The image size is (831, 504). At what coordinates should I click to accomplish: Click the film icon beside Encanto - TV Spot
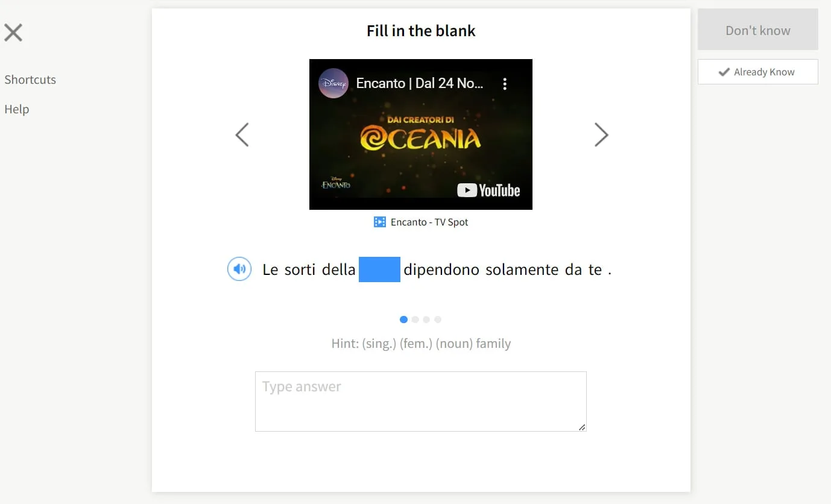tap(379, 222)
